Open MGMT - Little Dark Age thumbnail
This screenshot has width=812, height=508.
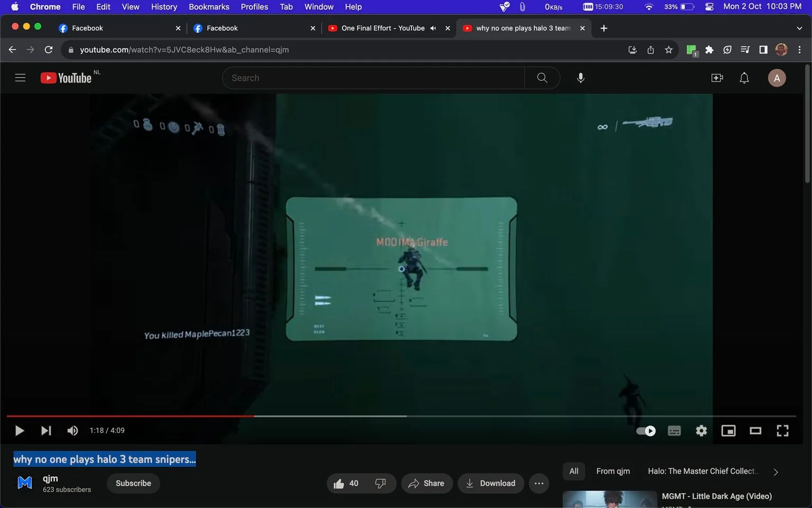[610, 500]
